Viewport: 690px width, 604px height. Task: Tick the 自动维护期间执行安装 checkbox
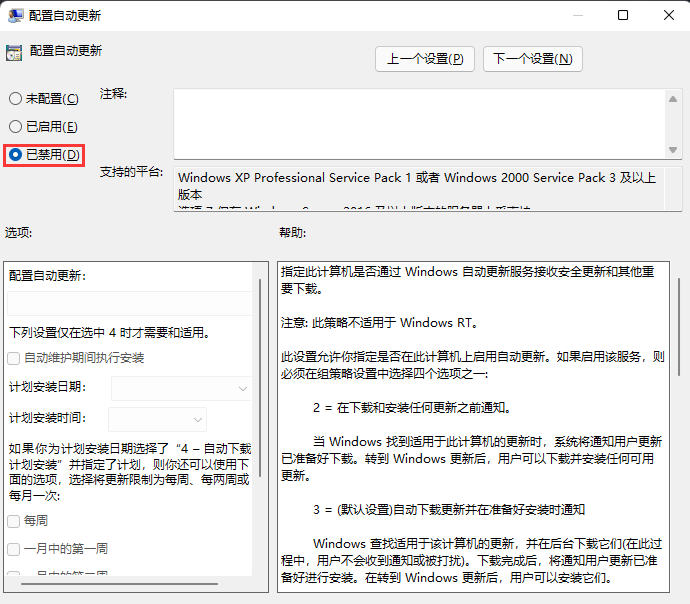click(14, 358)
